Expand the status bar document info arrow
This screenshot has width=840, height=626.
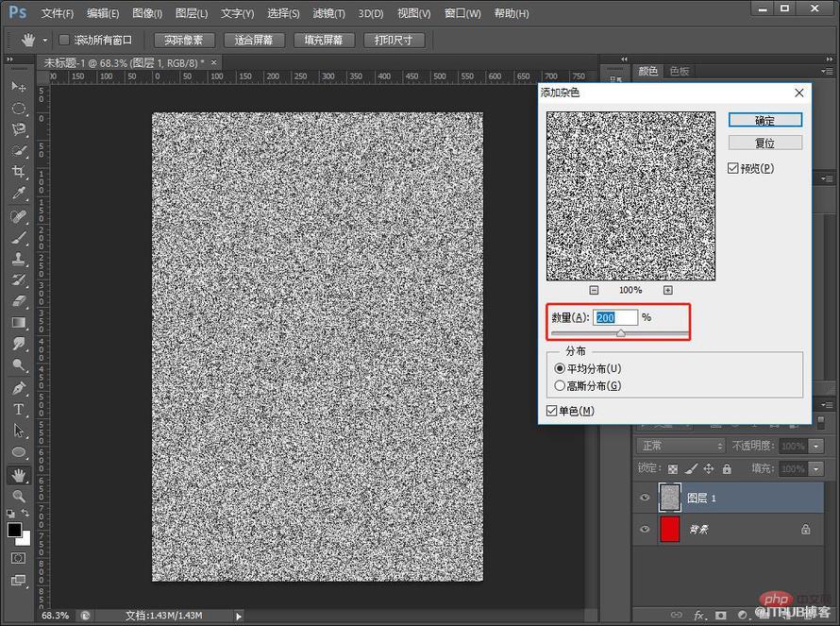239,616
